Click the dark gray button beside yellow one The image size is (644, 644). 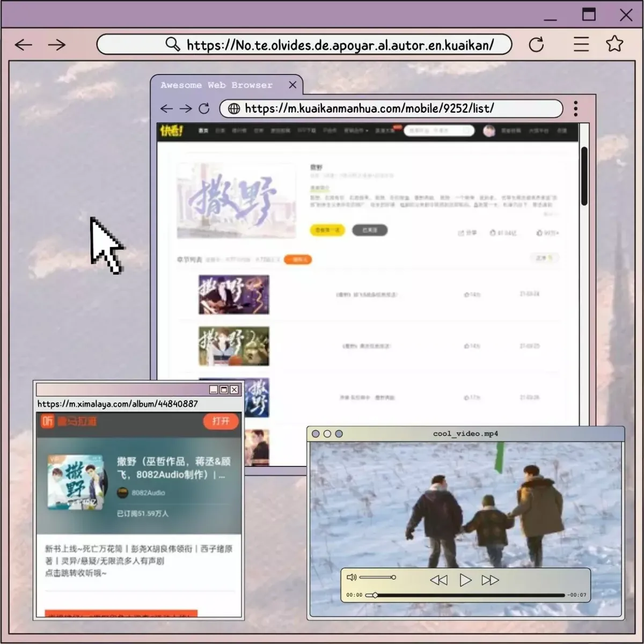(x=370, y=230)
